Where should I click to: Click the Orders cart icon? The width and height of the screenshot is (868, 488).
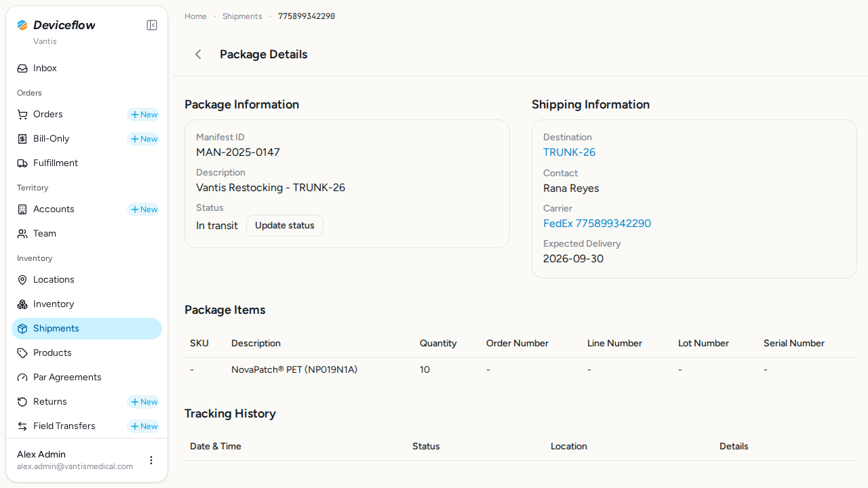22,115
